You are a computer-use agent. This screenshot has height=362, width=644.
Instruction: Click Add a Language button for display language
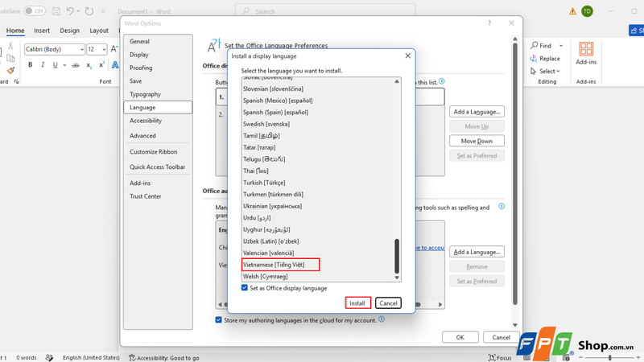point(477,112)
